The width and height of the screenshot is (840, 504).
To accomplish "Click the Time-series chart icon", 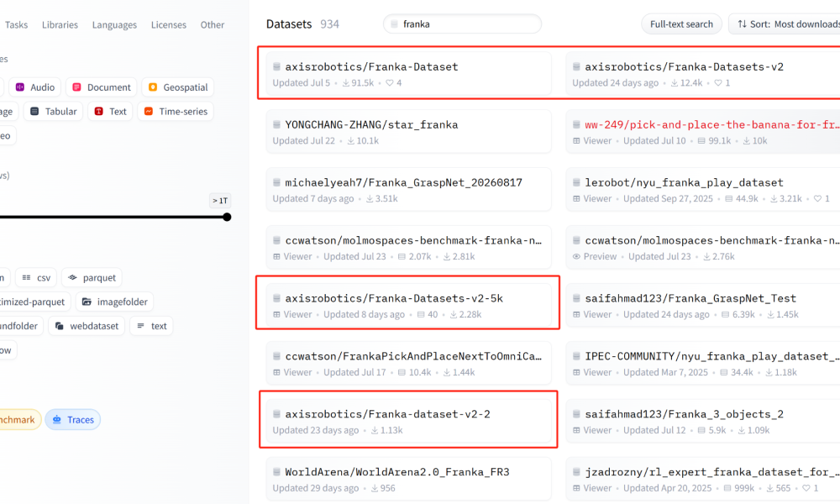I will tap(149, 112).
